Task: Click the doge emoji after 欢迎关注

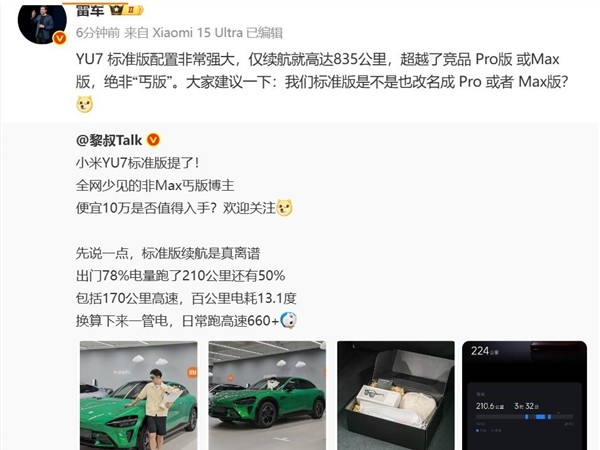Action: pos(284,207)
